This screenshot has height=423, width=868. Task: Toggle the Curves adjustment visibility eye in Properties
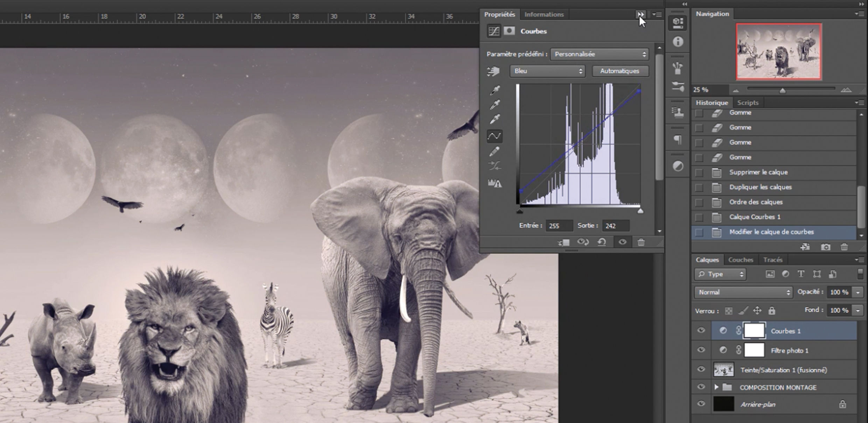622,242
